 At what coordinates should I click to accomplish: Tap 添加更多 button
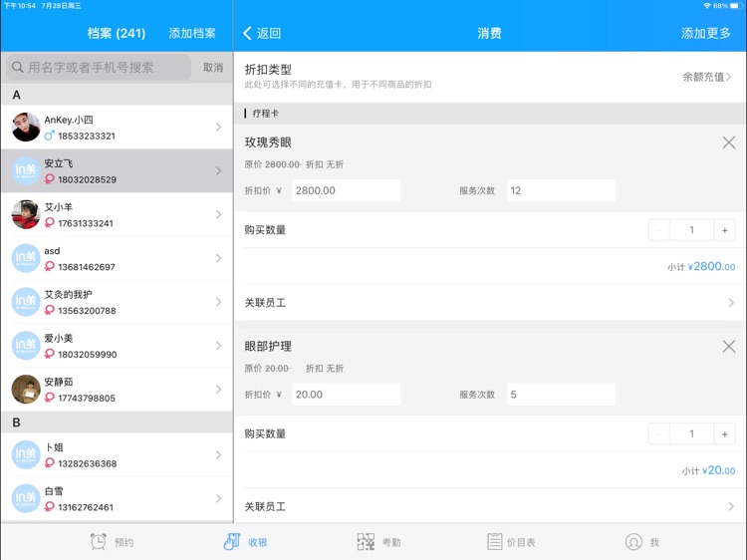pyautogui.click(x=705, y=33)
